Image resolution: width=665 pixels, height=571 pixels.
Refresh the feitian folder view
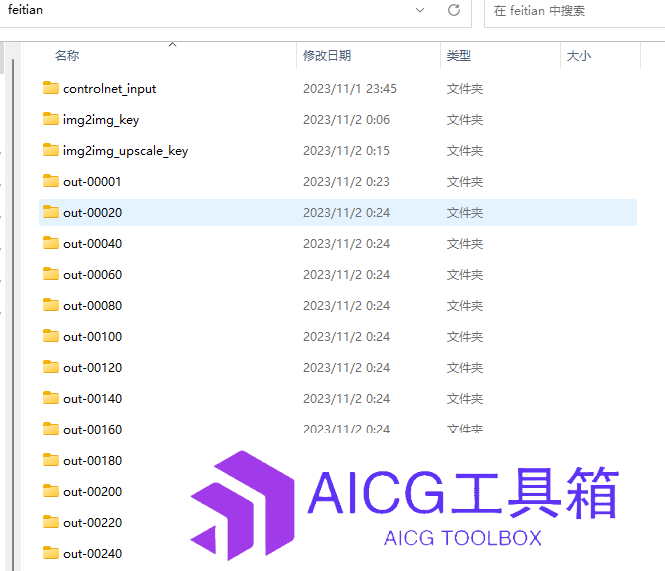(454, 10)
